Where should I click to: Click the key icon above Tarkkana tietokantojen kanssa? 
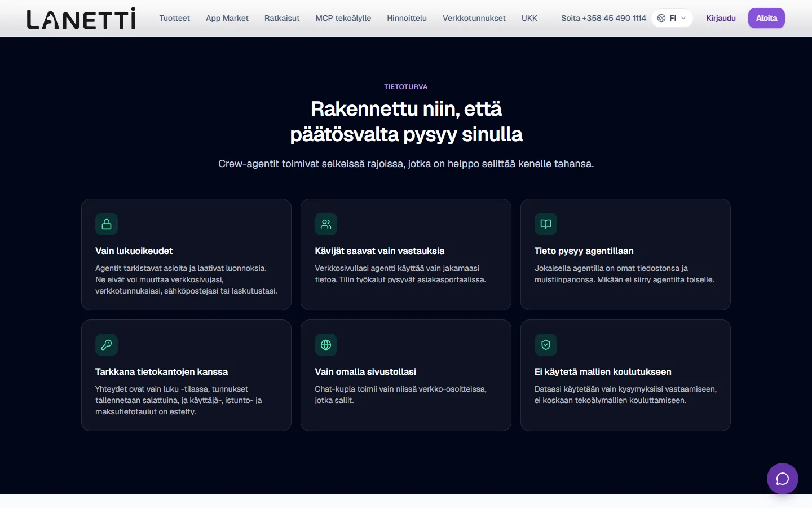[x=107, y=345]
